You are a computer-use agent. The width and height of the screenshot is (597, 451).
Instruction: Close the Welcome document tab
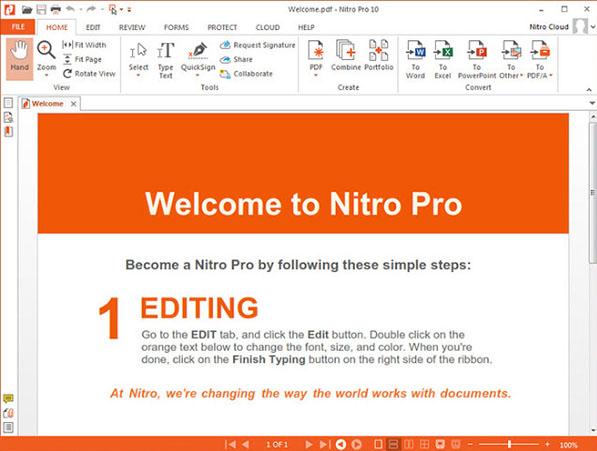[x=73, y=104]
